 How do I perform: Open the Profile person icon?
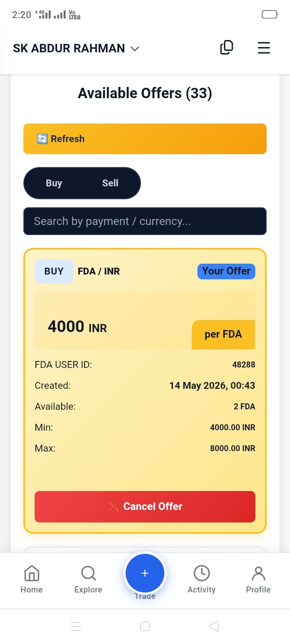[x=258, y=573]
